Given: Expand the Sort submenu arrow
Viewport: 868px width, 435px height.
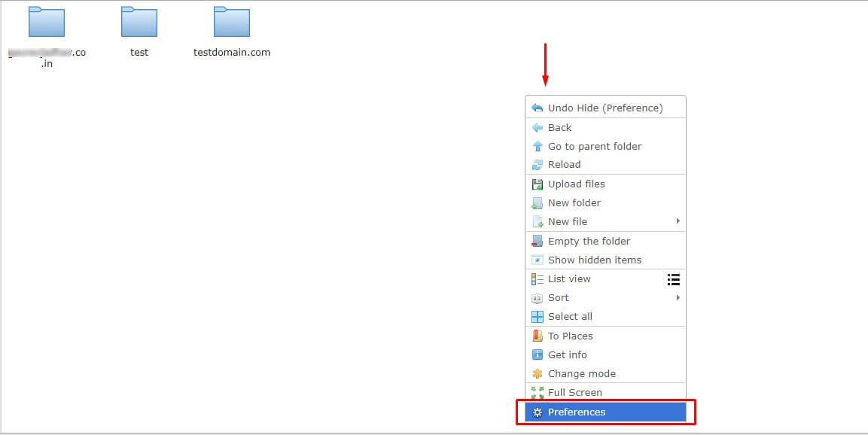Looking at the screenshot, I should [678, 298].
